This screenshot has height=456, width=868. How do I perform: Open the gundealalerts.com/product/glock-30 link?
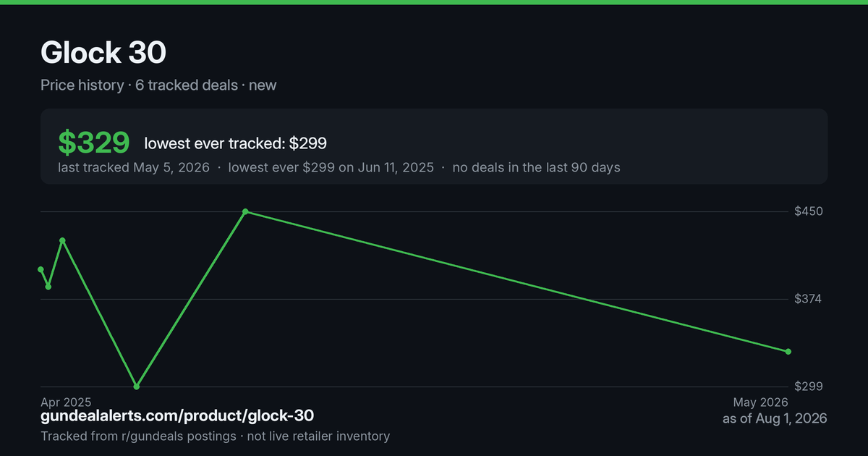177,416
